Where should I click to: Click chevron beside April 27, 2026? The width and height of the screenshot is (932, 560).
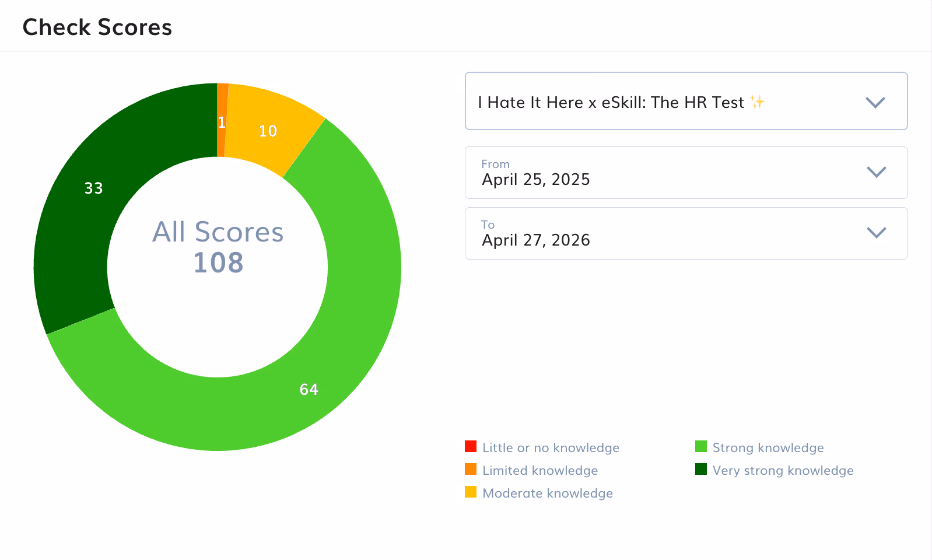click(x=877, y=233)
